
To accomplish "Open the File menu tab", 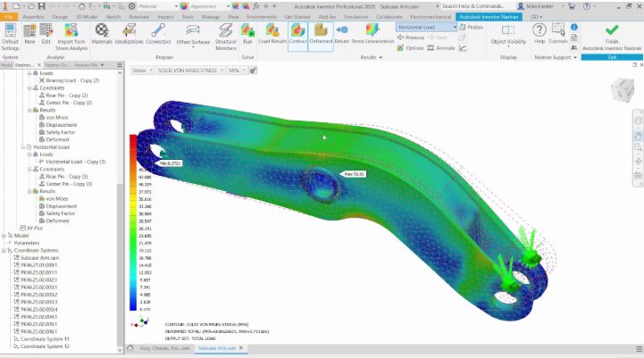I will click(x=9, y=17).
